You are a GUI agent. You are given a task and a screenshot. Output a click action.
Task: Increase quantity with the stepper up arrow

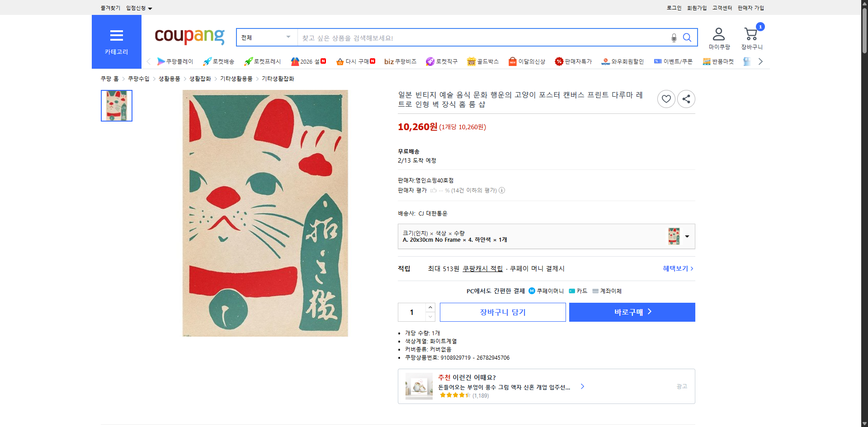pyautogui.click(x=430, y=307)
